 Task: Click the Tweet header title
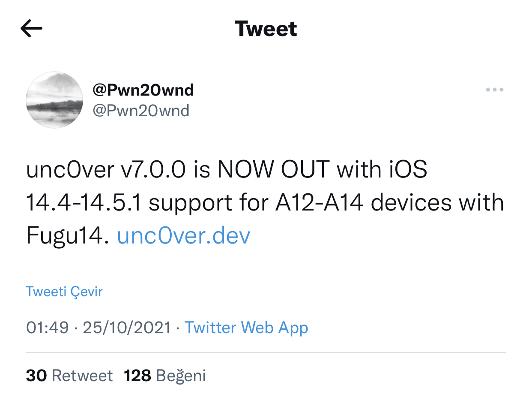click(266, 29)
